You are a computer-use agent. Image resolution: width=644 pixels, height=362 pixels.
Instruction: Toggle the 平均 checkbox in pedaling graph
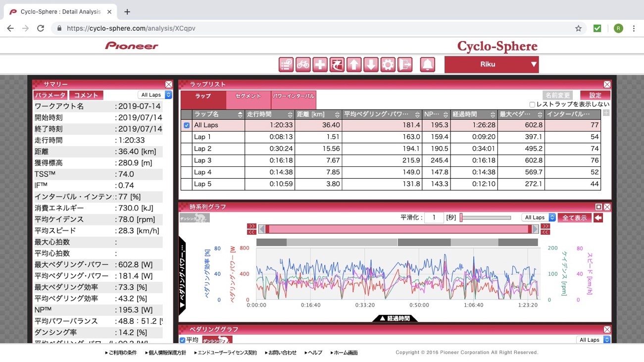(x=182, y=340)
